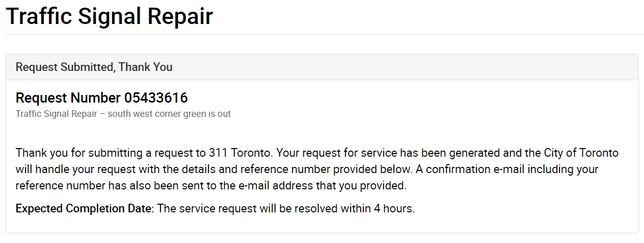
Task: Click the gray "Traffic Signal Repair" subtitle text
Action: 56,114
